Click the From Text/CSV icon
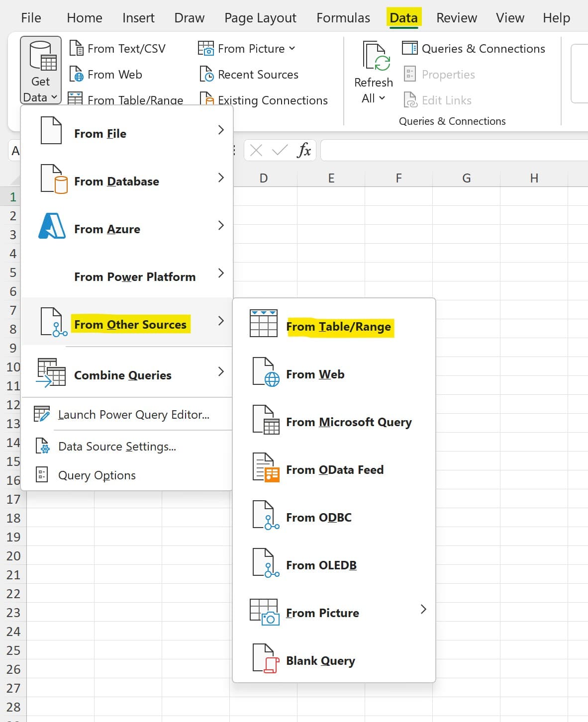 point(78,48)
